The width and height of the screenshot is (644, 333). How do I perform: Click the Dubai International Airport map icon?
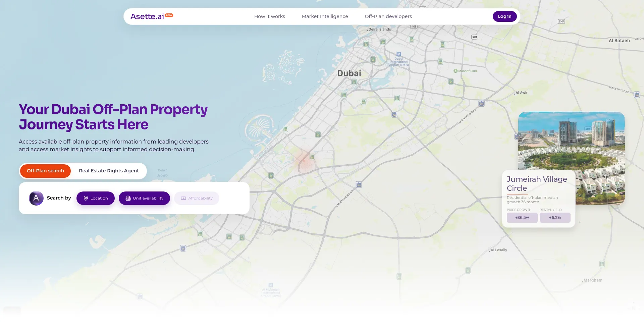point(399,54)
